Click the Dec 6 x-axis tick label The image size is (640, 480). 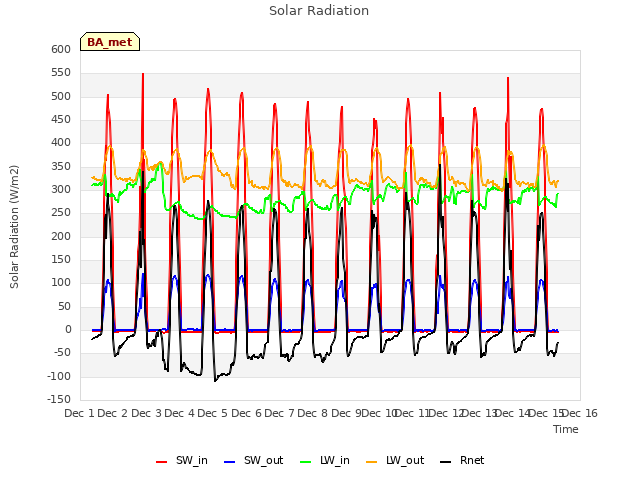(x=246, y=413)
